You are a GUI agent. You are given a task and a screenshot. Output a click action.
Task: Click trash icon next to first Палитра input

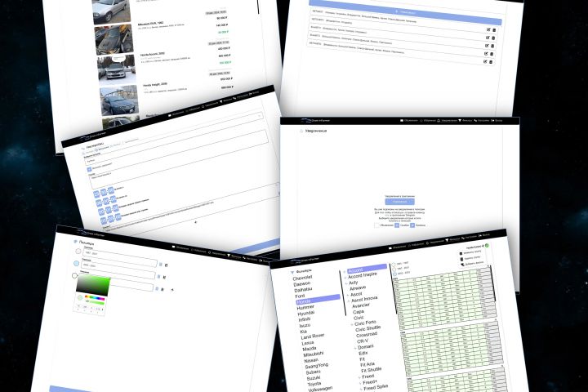166,265
